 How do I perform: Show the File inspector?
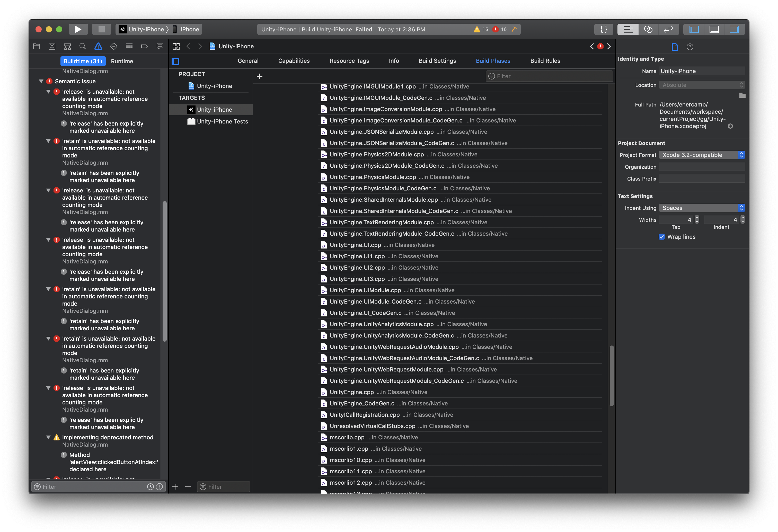click(675, 47)
